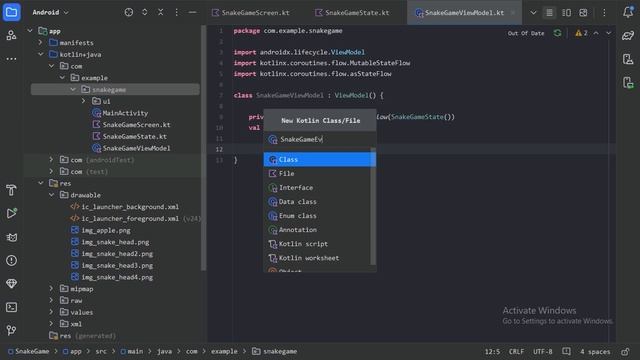Open the Gradle tool window

click(x=628, y=36)
